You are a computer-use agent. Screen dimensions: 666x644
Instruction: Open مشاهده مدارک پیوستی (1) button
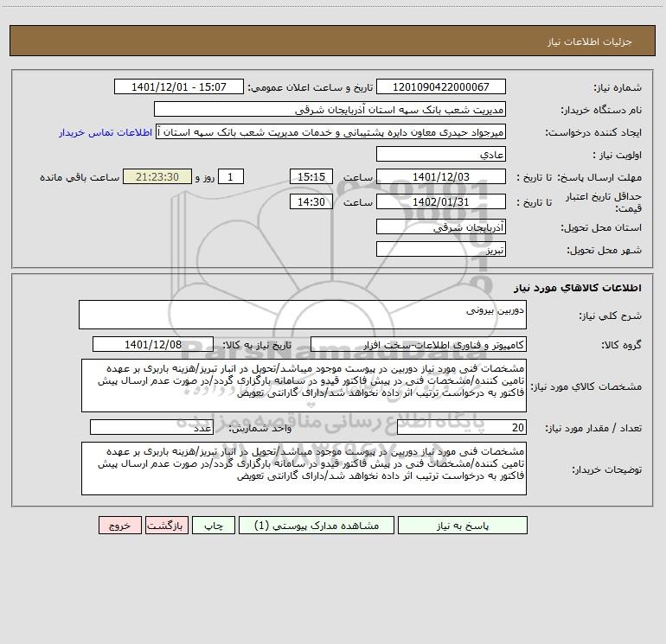point(317,525)
